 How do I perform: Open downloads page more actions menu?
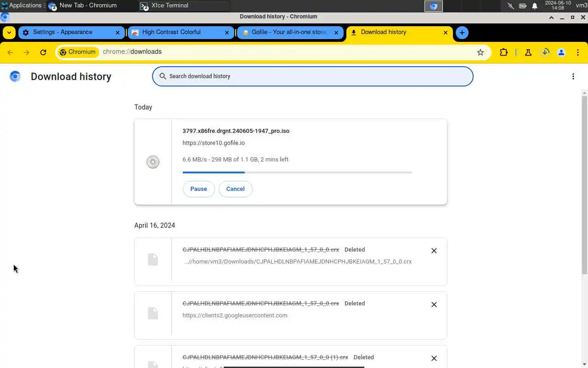click(x=573, y=76)
